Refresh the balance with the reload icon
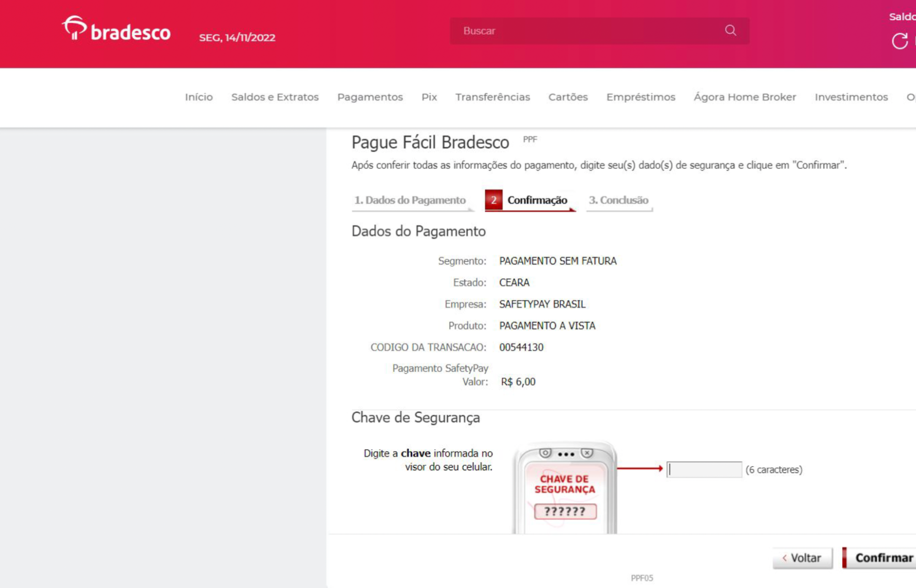Screen dimensions: 916x588 tap(900, 41)
